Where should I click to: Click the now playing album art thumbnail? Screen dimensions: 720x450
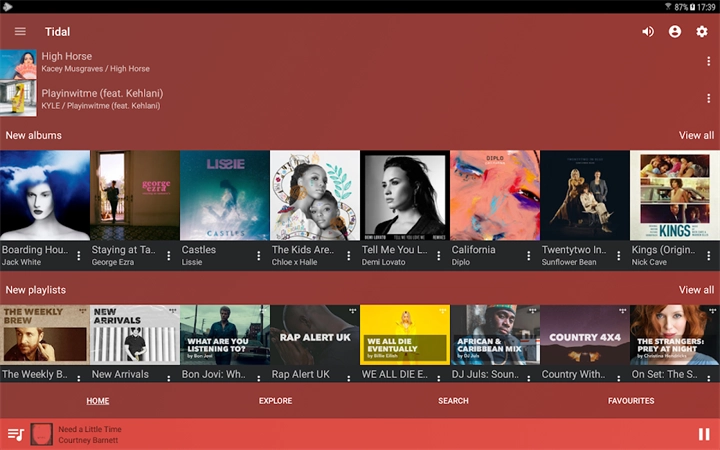(42, 434)
